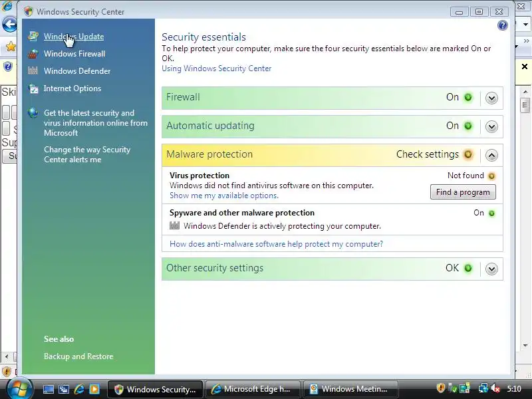Click the muted volume tray icon
Screen dimensions: 532x399
pos(495,388)
